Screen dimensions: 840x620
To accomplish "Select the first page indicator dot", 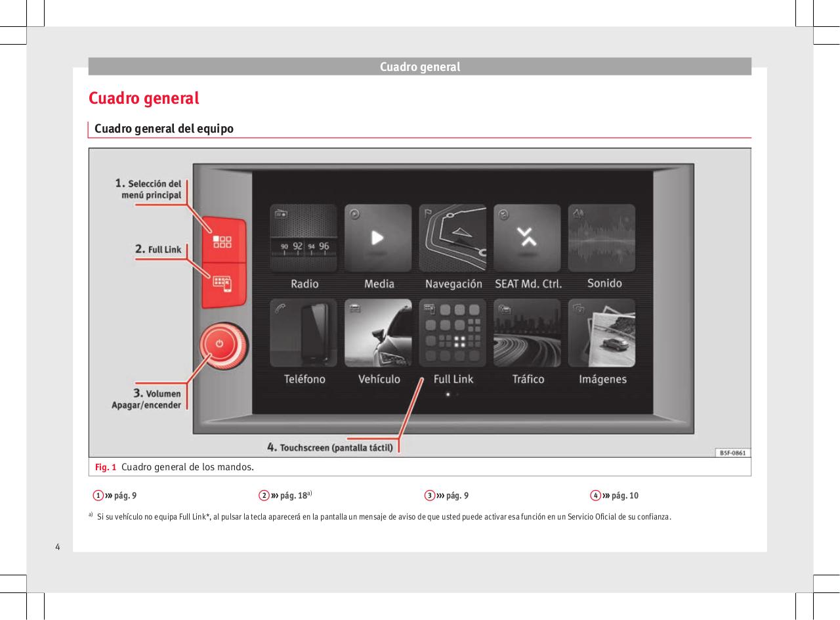I will (x=448, y=395).
